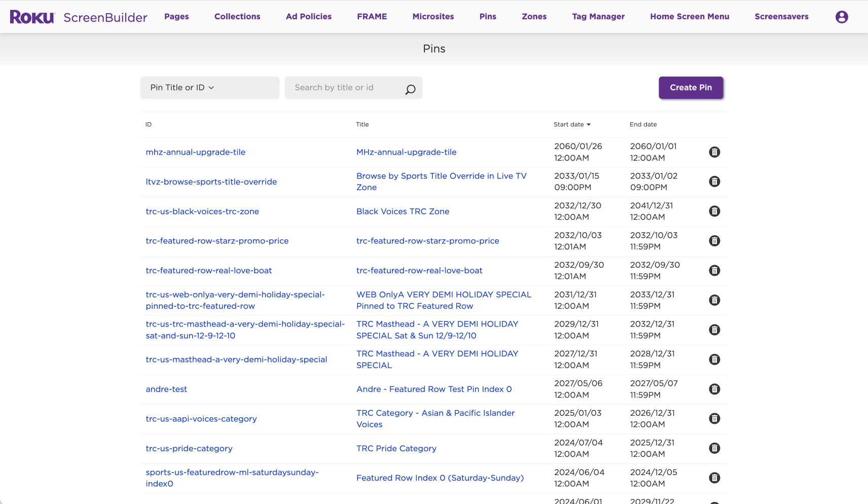Sort by Start date column

point(572,124)
